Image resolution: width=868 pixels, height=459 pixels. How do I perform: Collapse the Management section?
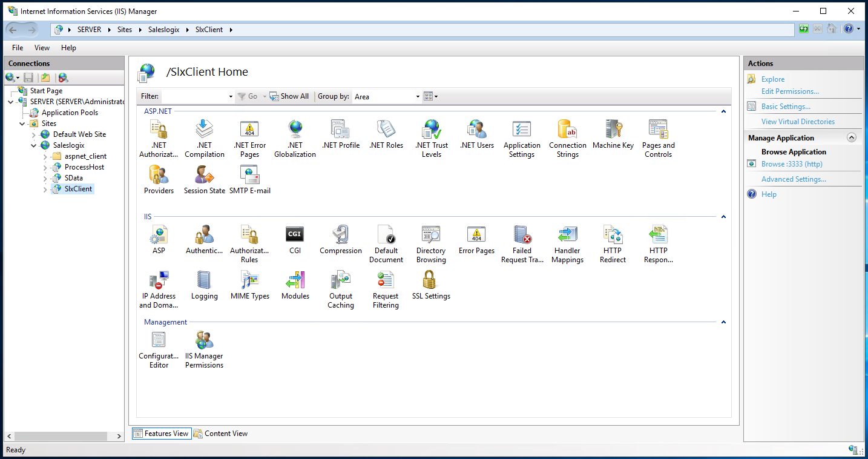point(723,322)
